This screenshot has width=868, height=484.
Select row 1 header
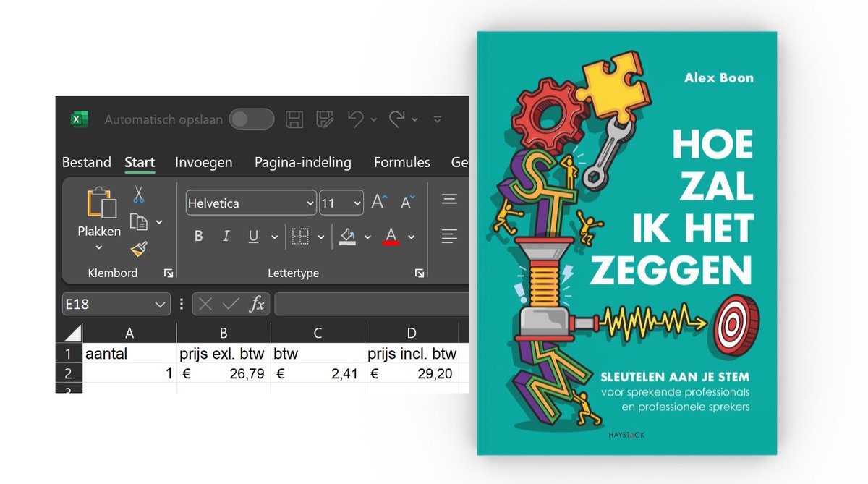click(x=69, y=354)
